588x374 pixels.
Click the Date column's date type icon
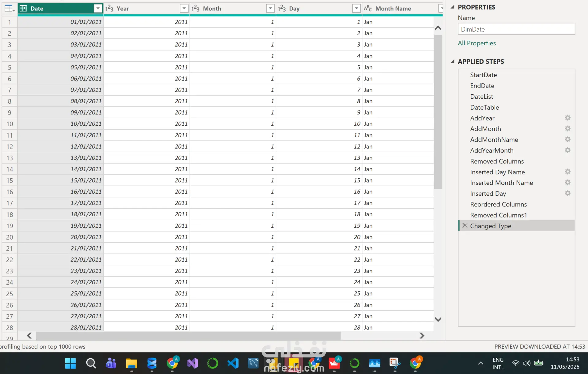[23, 8]
